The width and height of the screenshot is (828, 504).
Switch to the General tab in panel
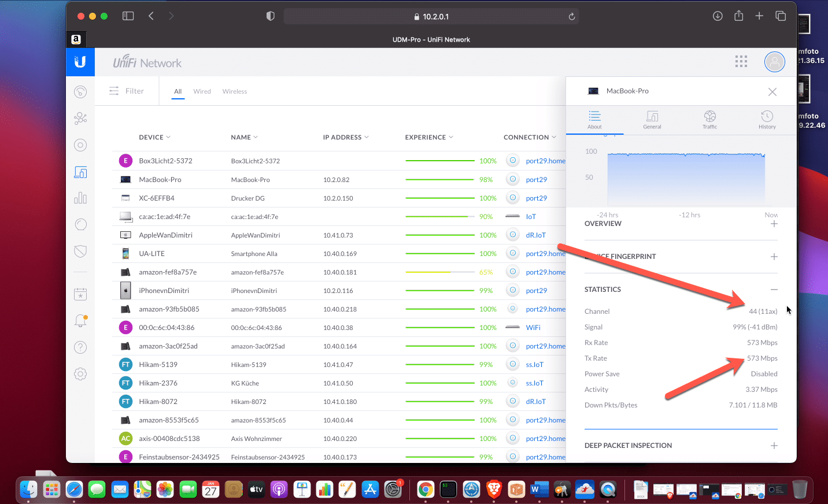pos(652,120)
